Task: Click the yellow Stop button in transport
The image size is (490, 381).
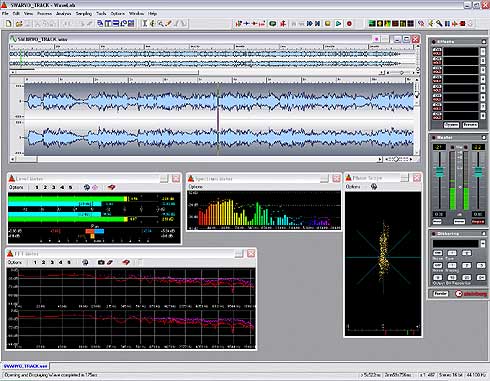Action: (x=328, y=24)
